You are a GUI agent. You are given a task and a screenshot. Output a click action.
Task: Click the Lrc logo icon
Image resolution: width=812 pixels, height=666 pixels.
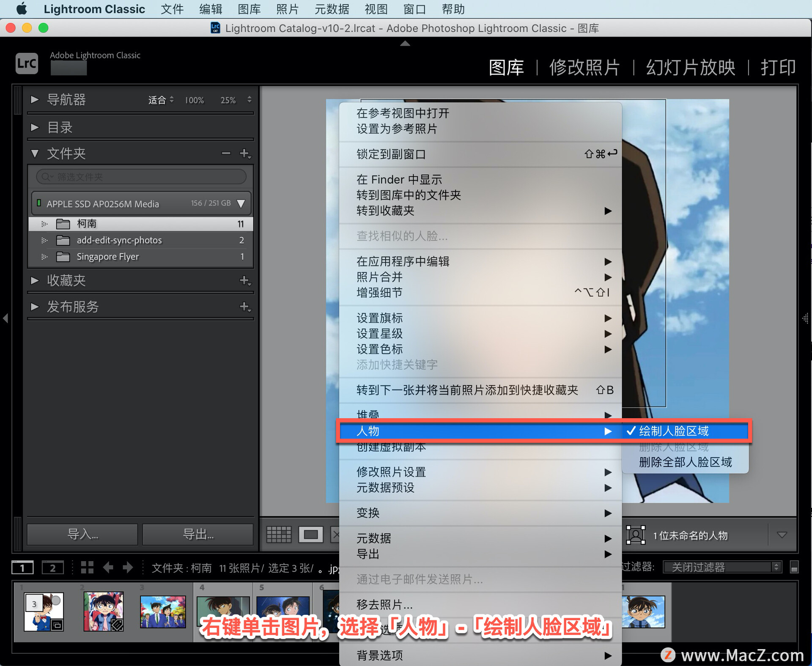27,63
